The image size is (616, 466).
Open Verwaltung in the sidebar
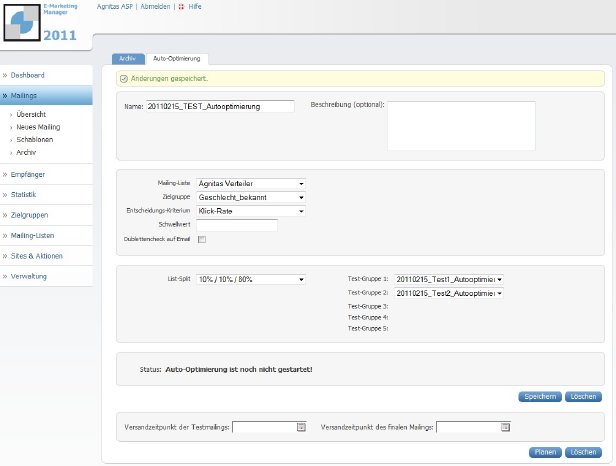click(x=46, y=276)
